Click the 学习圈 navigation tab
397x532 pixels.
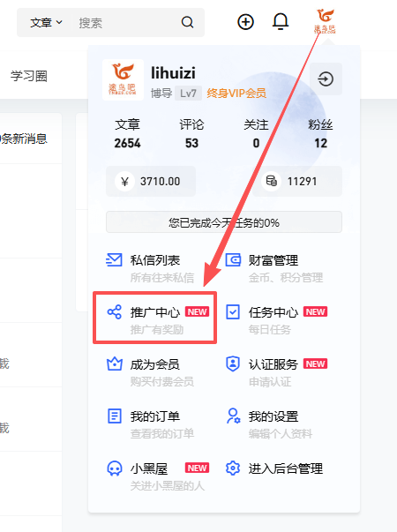point(29,76)
